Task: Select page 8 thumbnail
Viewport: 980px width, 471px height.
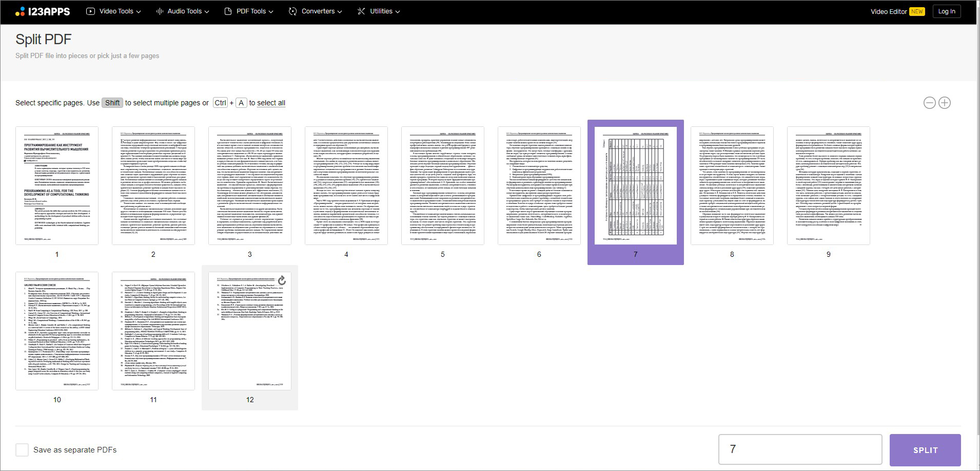Action: point(732,186)
